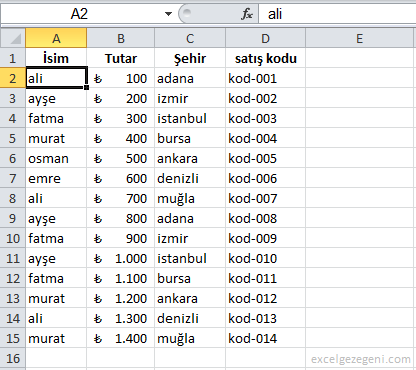The height and width of the screenshot is (370, 416).
Task: Select the istanbul cell in row 4
Action: point(190,118)
